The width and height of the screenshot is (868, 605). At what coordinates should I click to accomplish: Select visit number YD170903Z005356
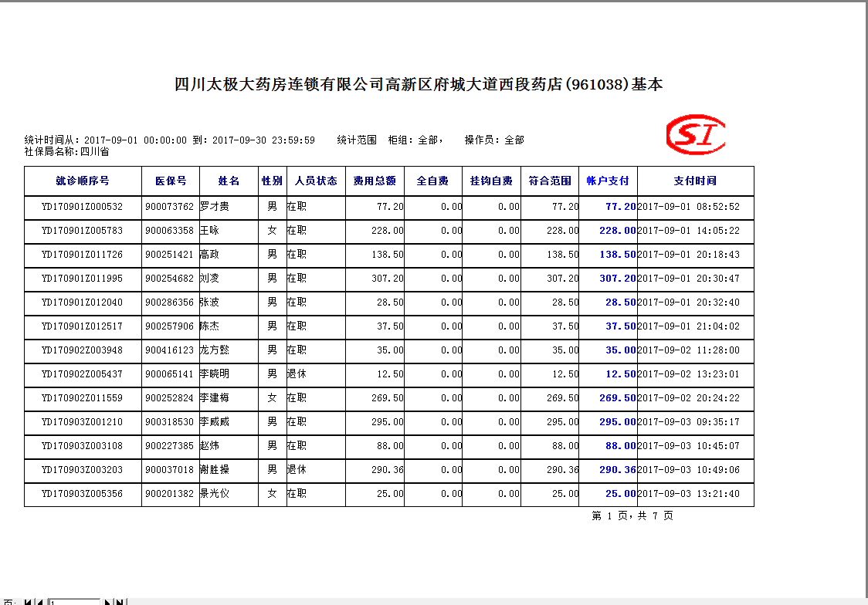point(82,494)
